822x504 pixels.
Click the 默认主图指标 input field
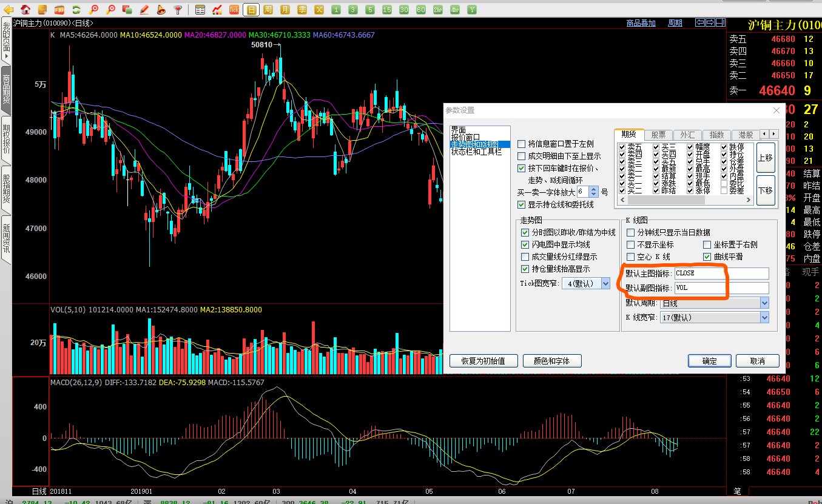721,274
